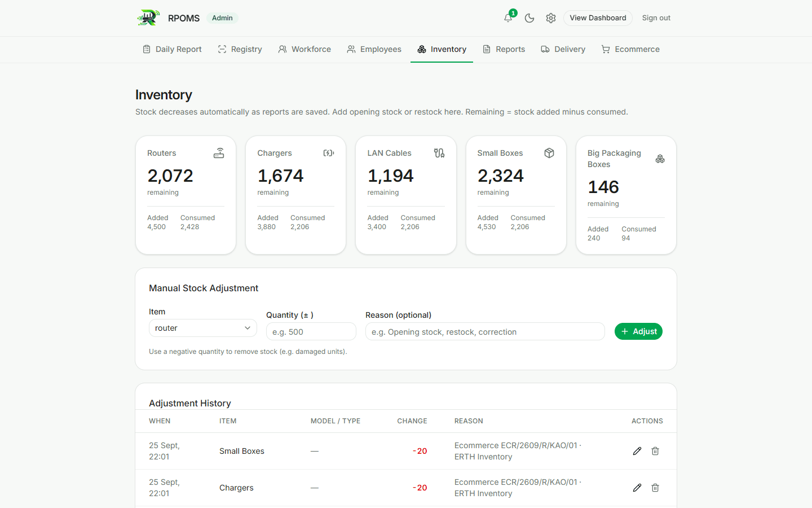This screenshot has width=812, height=508.
Task: Click the 146 big boxes remaining value
Action: [603, 187]
